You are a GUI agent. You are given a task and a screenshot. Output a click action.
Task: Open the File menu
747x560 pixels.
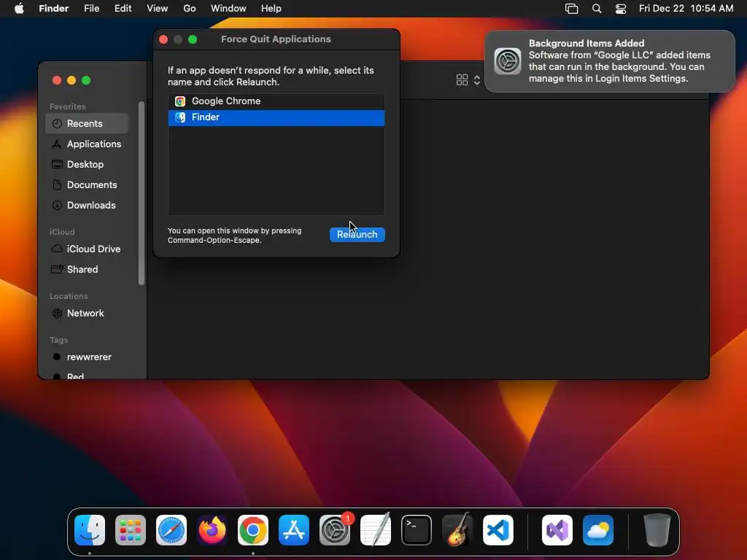click(91, 9)
